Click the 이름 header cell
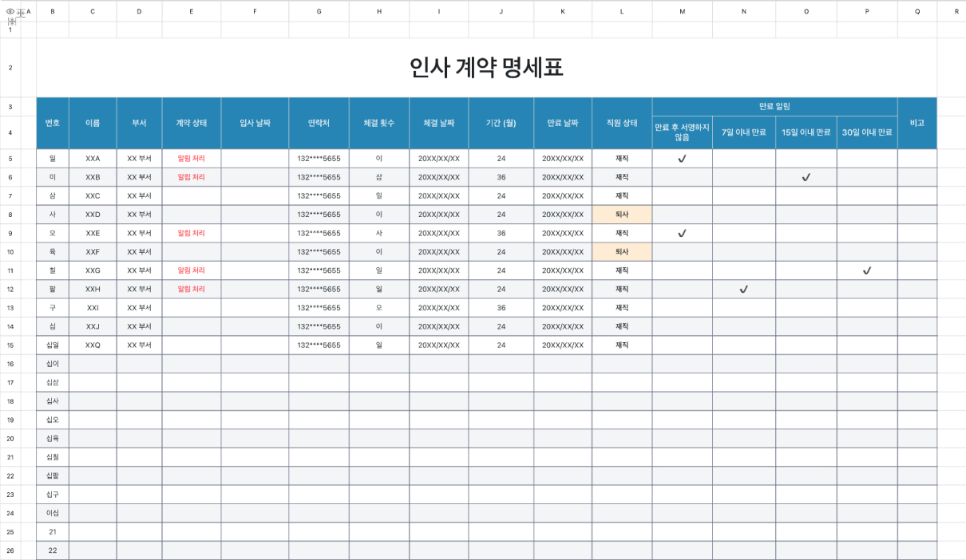This screenshot has width=966, height=560. (93, 124)
